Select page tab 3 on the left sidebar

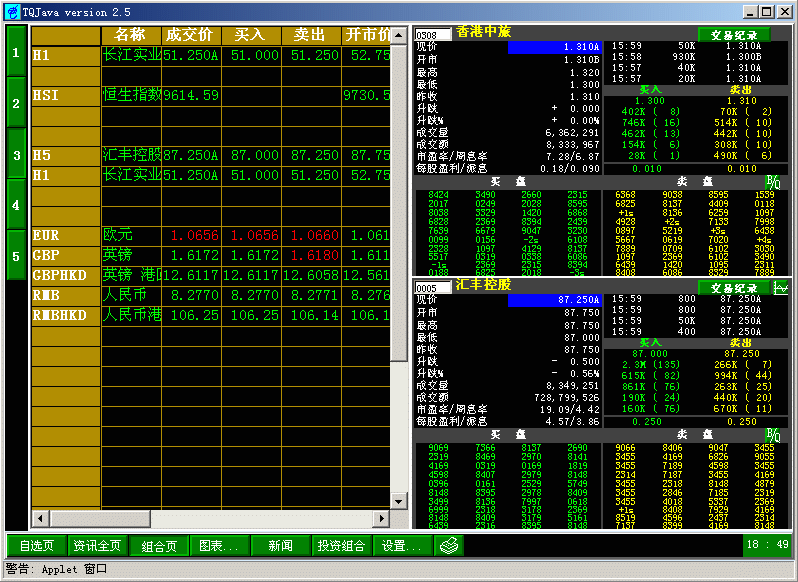(16, 154)
